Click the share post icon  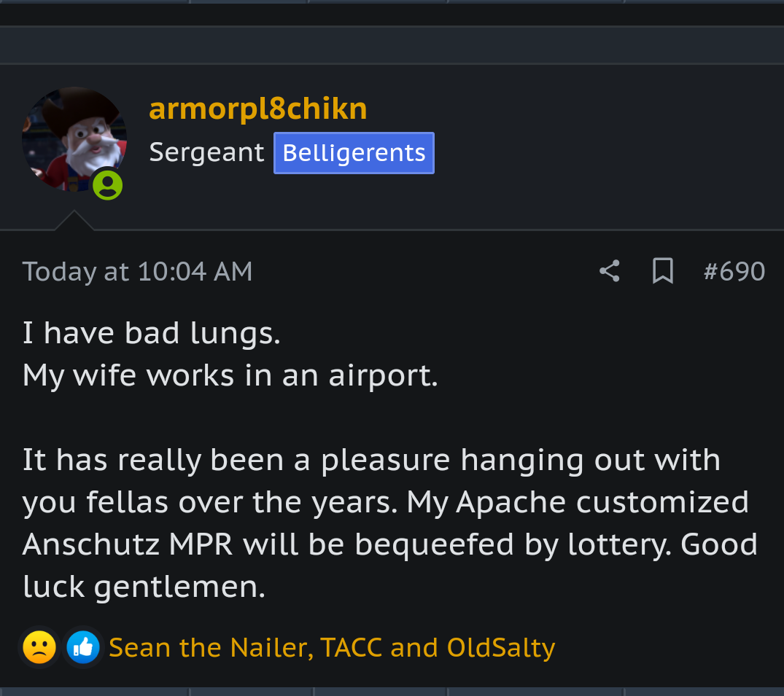click(x=610, y=271)
